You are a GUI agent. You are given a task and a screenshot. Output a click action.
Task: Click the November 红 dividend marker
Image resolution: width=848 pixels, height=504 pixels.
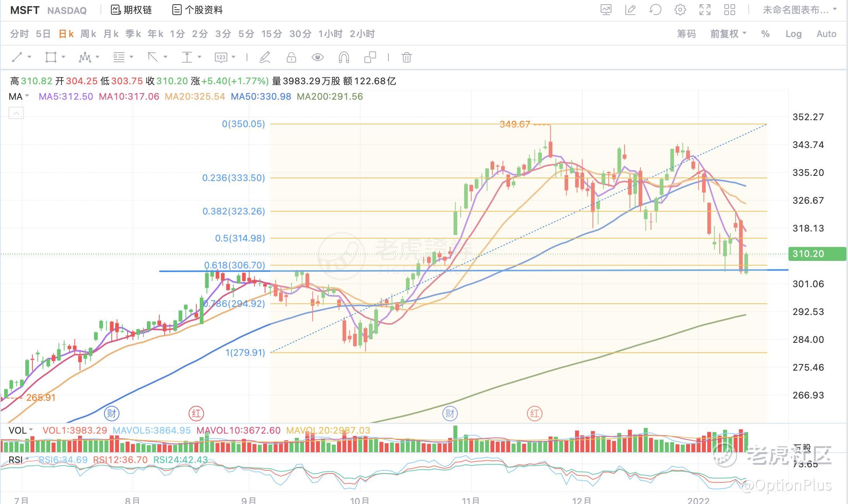point(535,414)
